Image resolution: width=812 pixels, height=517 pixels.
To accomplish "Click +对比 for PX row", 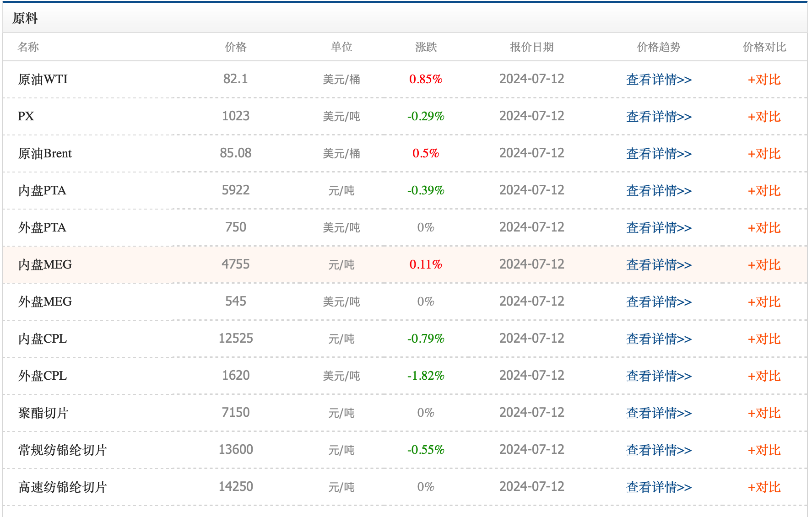I will (x=764, y=117).
